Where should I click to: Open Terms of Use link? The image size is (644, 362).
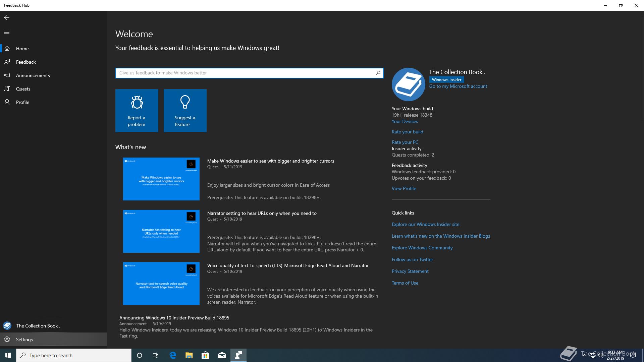[405, 283]
